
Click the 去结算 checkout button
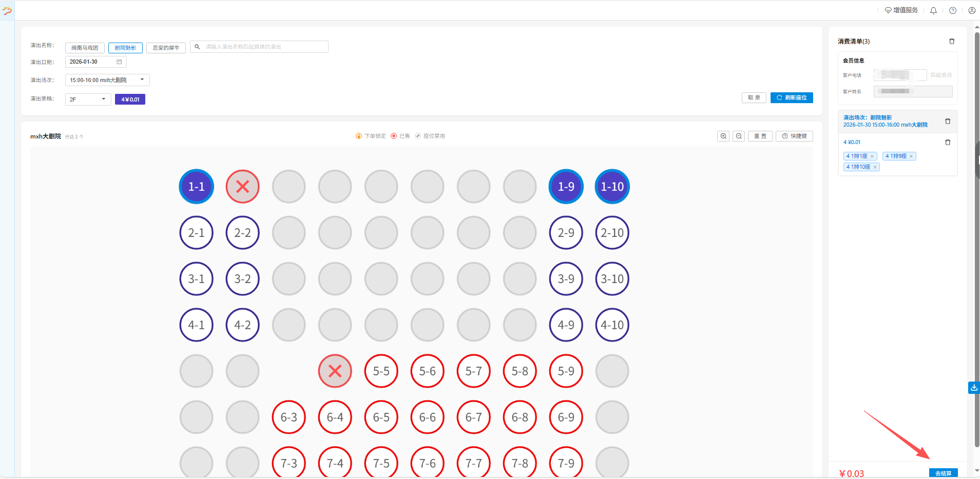point(943,473)
